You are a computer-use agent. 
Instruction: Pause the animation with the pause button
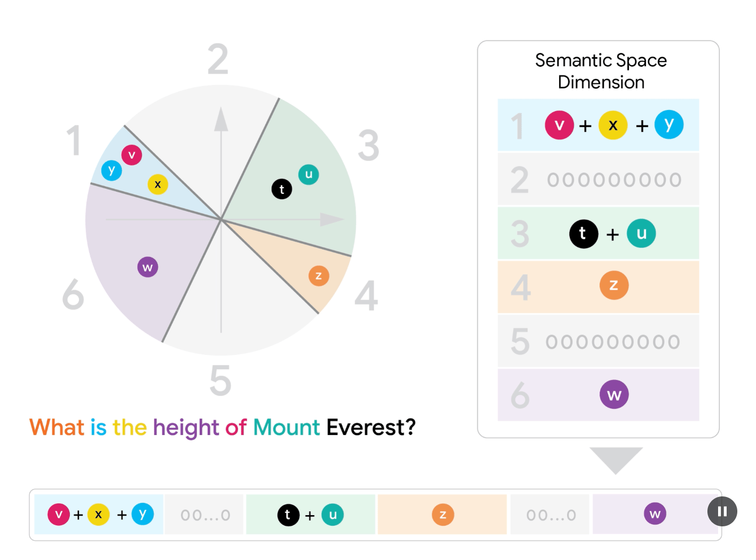722,511
